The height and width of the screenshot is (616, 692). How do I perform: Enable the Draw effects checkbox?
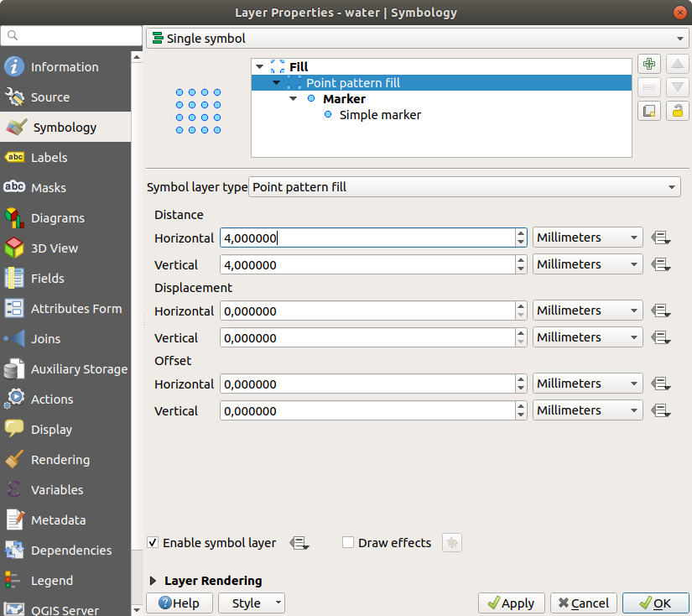click(x=348, y=543)
